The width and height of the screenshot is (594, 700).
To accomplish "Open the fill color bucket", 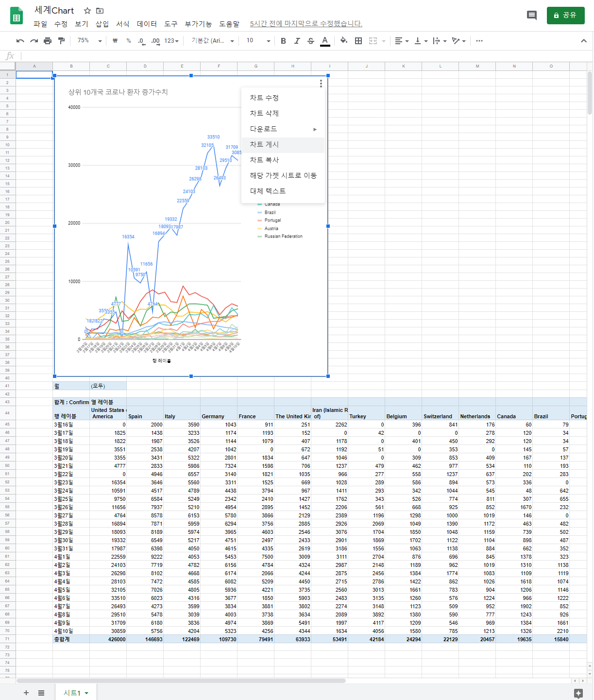I will point(344,41).
